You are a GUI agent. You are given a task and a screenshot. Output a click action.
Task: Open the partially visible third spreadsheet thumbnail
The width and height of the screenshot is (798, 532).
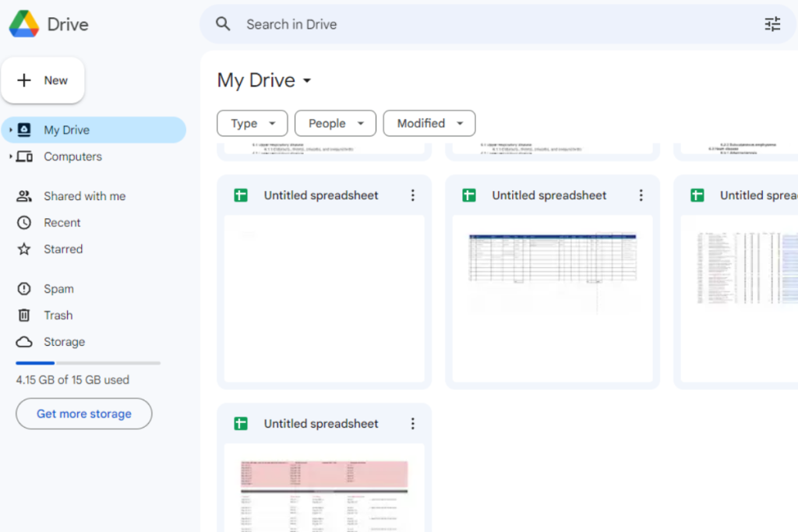(x=739, y=298)
